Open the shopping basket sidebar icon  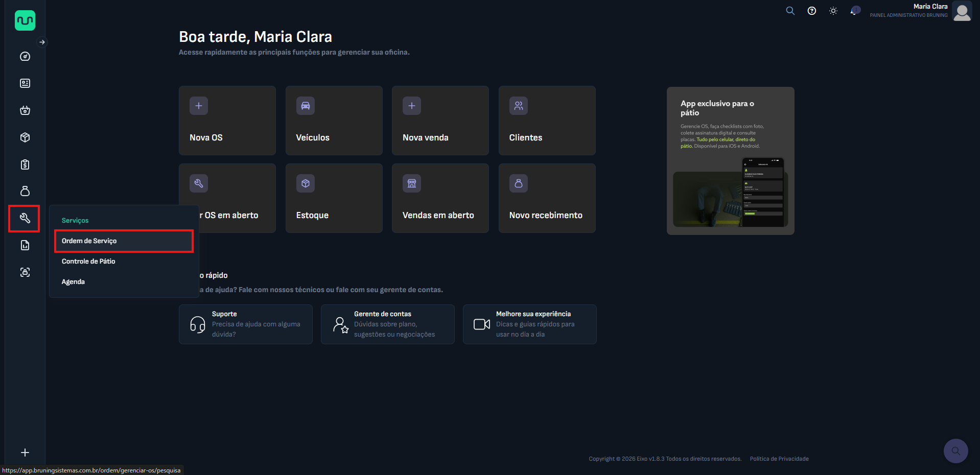(25, 110)
